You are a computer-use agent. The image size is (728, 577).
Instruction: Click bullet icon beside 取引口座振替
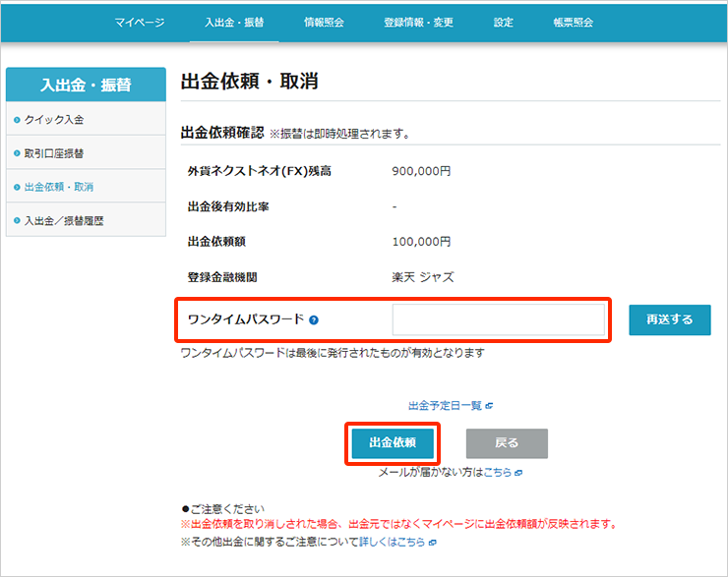(x=17, y=153)
